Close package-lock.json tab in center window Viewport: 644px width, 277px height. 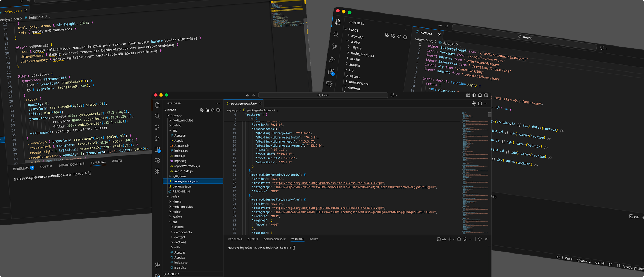click(x=260, y=104)
